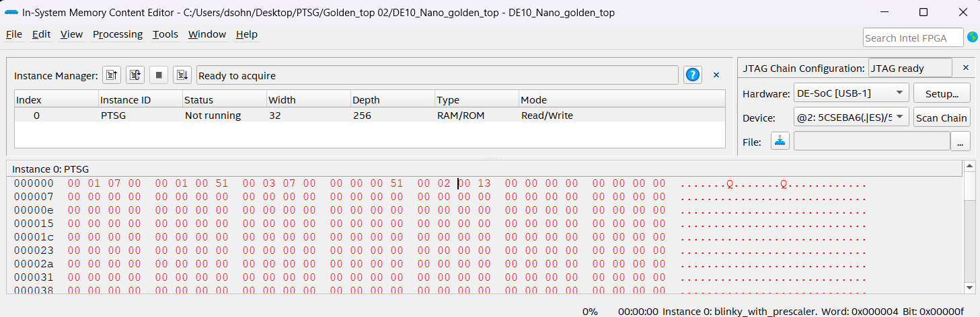The image size is (980, 317).
Task: Click the JTAG ready status box
Action: (x=910, y=68)
